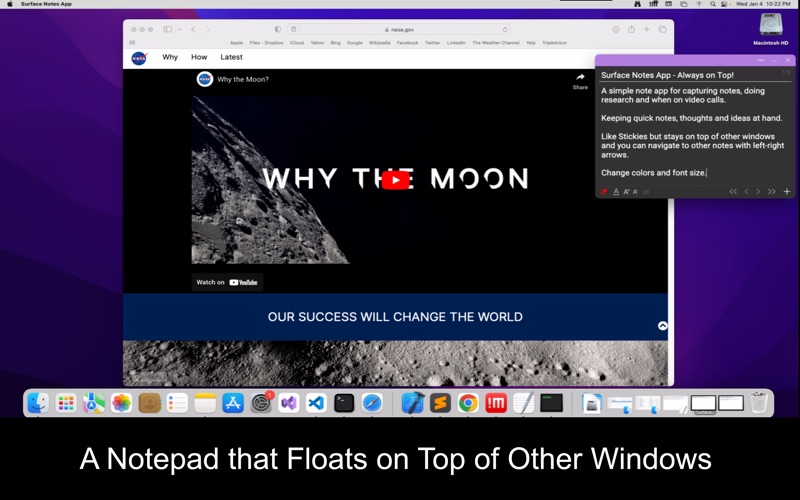Increase font size in Surface Notes
800x500 pixels.
[x=627, y=192]
